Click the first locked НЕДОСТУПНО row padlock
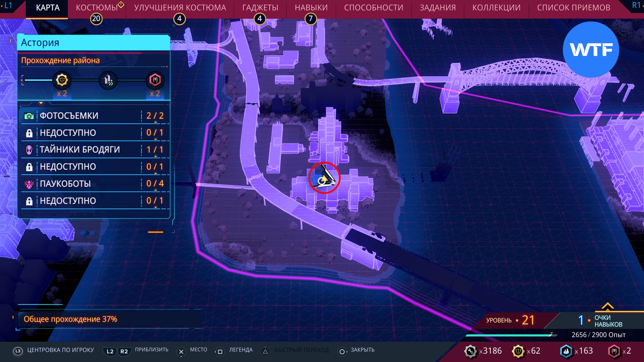644x362 pixels. pos(29,133)
